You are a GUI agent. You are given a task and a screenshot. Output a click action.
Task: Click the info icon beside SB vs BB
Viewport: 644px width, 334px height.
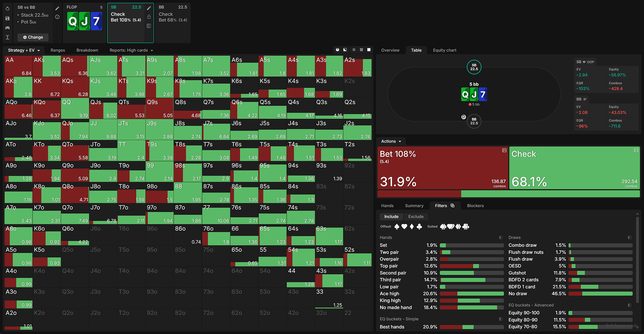coord(57,17)
